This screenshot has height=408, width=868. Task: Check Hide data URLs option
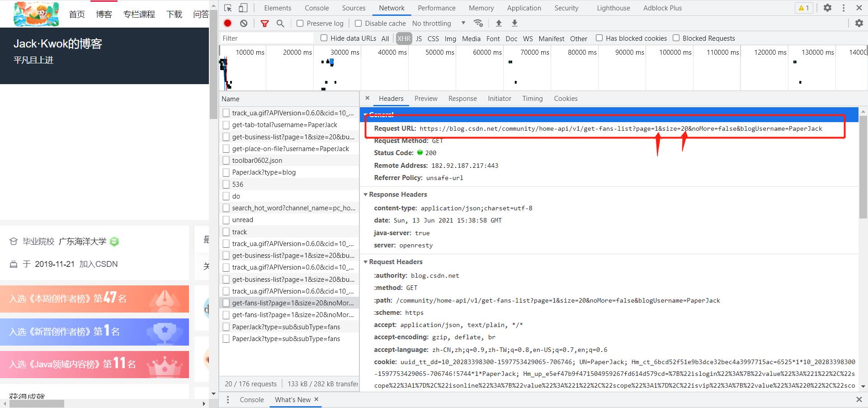click(324, 38)
